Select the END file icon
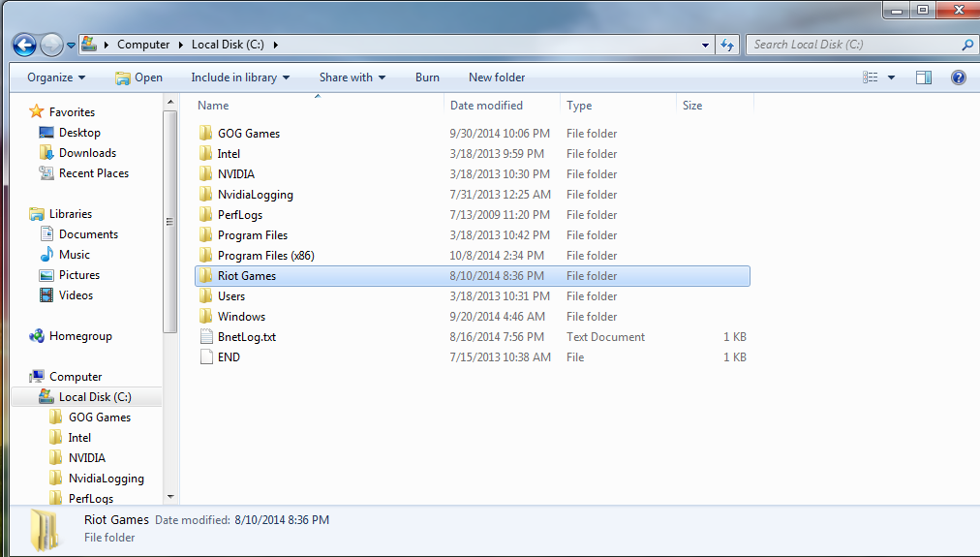The image size is (980, 557). (206, 356)
